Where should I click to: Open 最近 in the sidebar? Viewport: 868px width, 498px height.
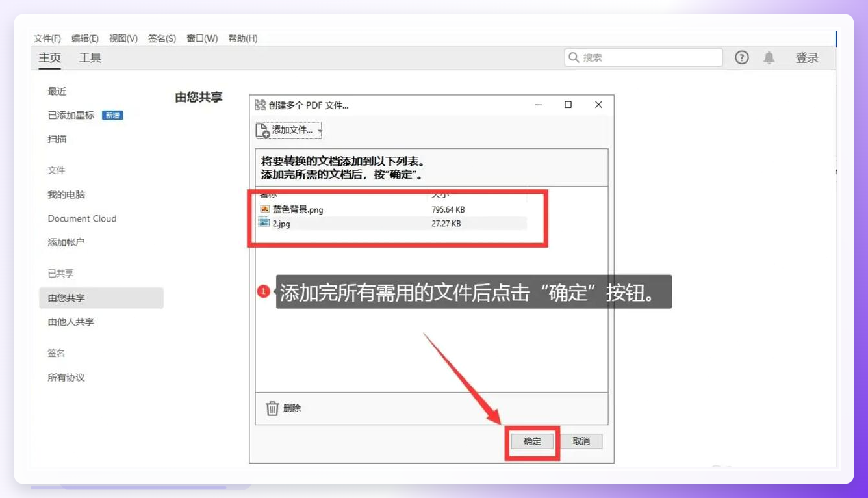57,92
